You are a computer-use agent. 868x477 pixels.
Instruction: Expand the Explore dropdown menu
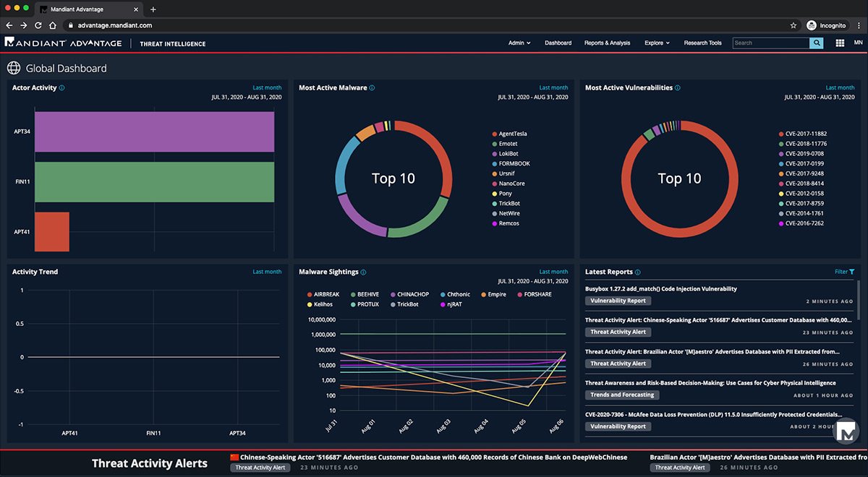point(657,43)
